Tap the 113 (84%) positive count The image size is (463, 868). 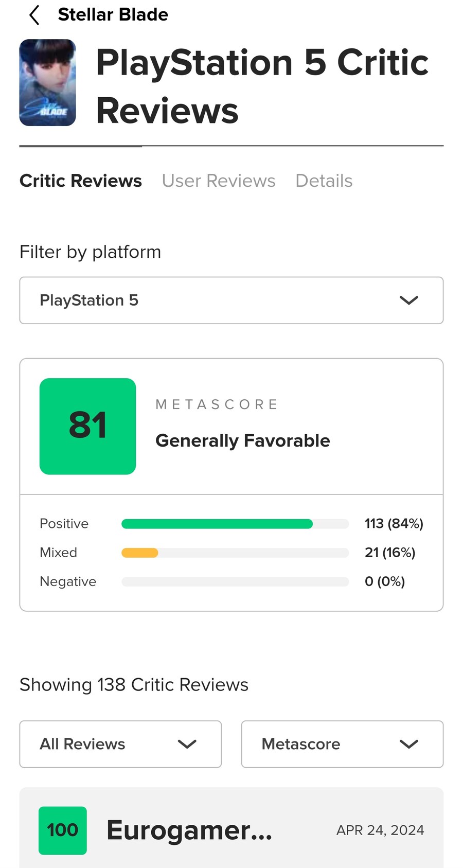(394, 524)
